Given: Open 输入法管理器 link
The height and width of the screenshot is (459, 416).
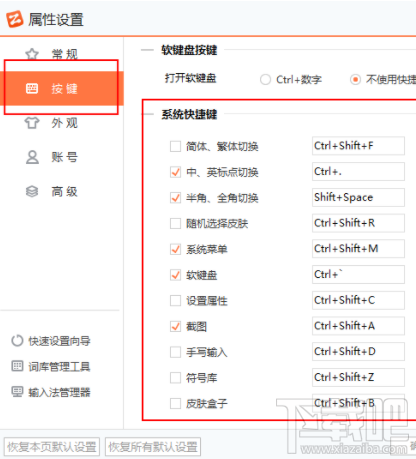Looking at the screenshot, I should click(59, 392).
